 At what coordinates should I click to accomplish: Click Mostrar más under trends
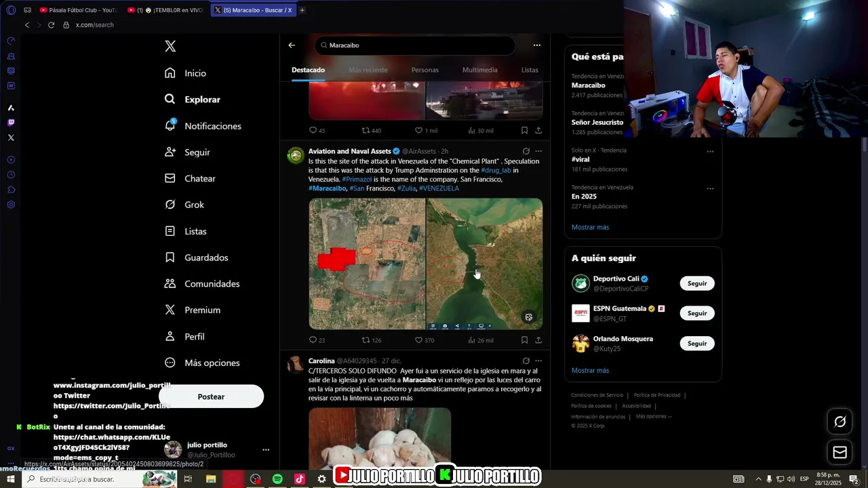590,227
